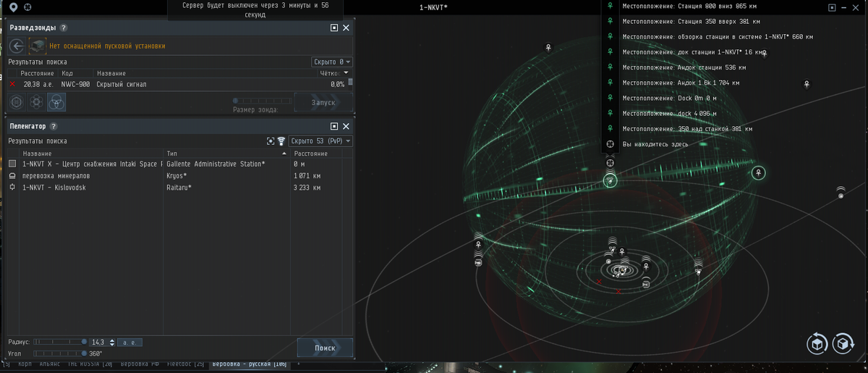
Task: Switch to THE RUSSIA [20] chat tab
Action: [90, 364]
